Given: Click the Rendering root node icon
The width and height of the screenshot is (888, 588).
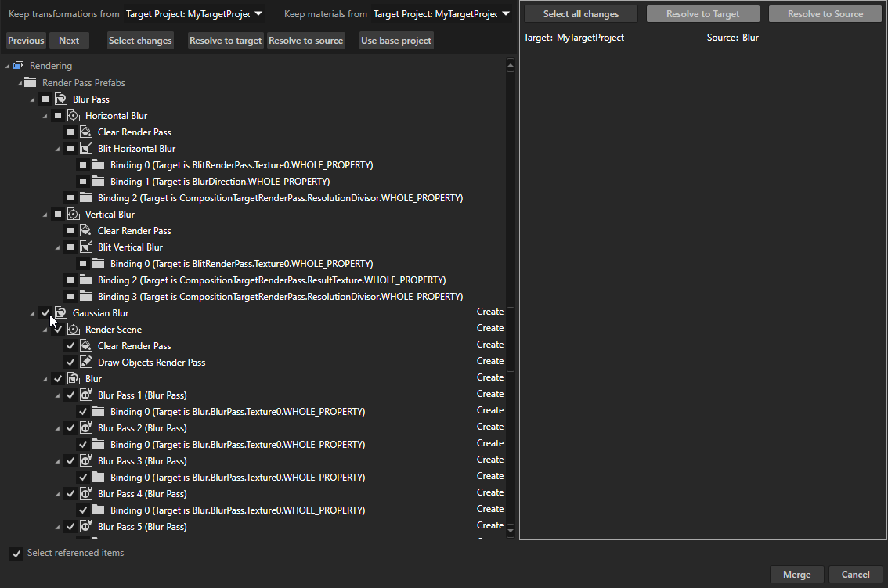Looking at the screenshot, I should (x=17, y=66).
